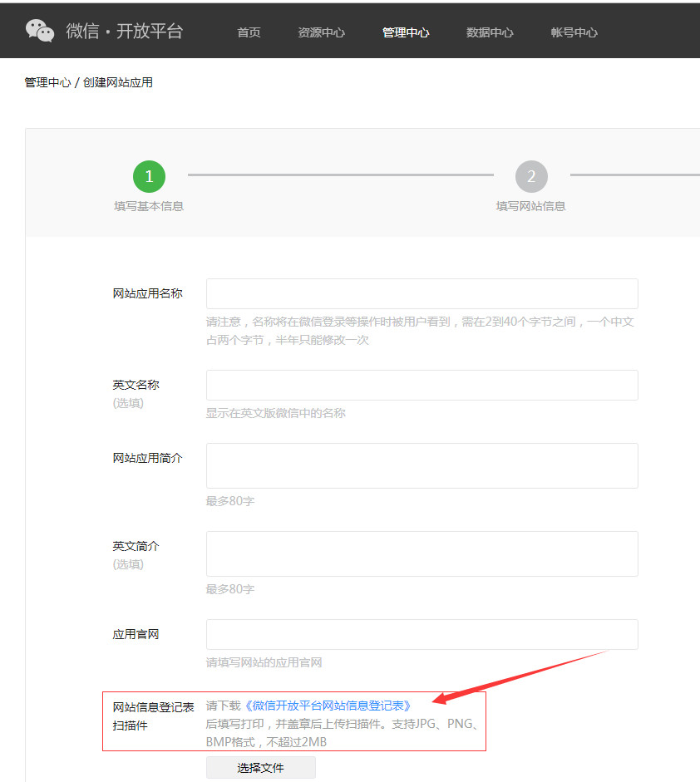Image resolution: width=700 pixels, height=782 pixels.
Task: Focus the 英文名称 input field
Action: point(422,385)
